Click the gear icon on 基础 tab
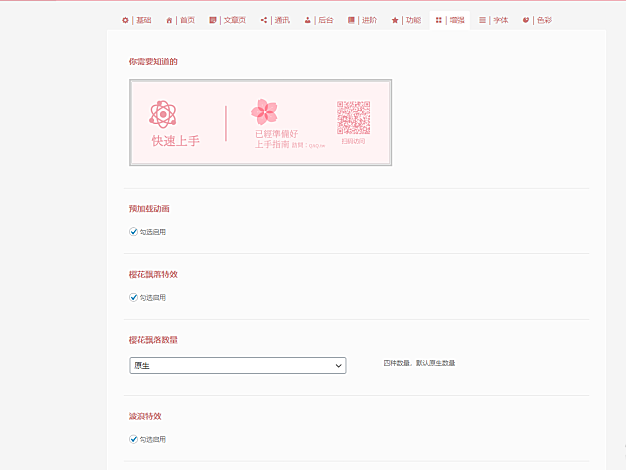The height and width of the screenshot is (470, 626). pyautogui.click(x=125, y=20)
